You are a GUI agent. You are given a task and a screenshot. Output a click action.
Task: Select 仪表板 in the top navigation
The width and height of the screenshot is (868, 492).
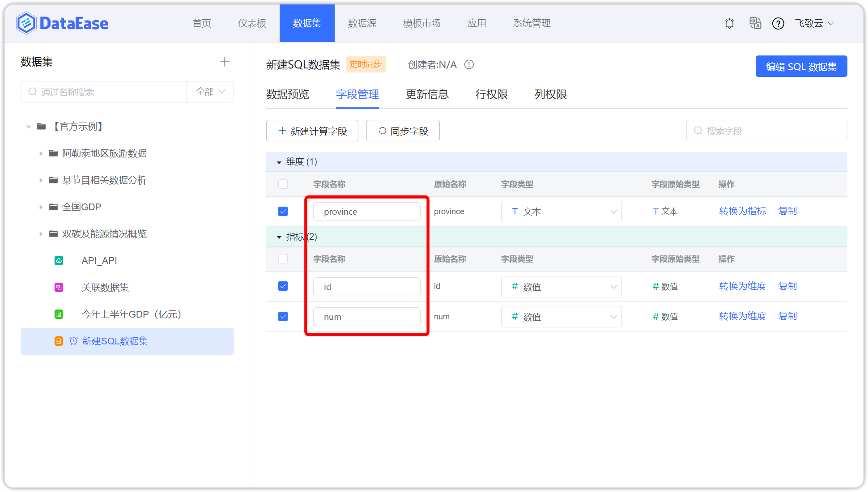(251, 23)
